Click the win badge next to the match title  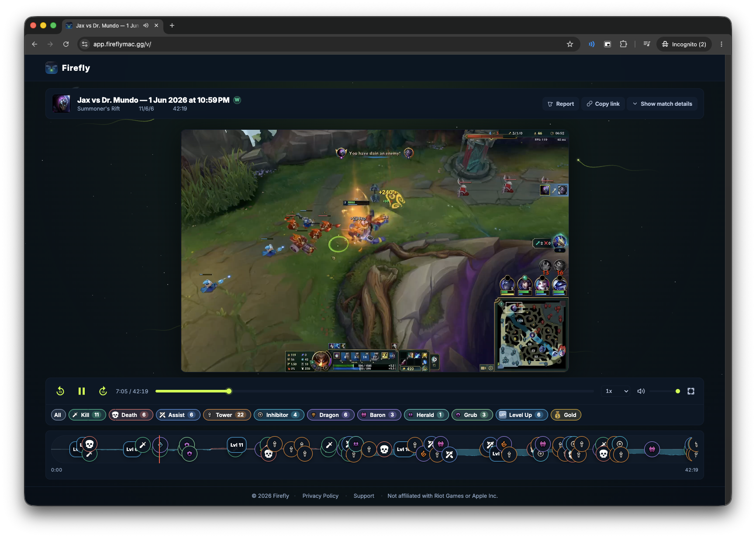(237, 100)
